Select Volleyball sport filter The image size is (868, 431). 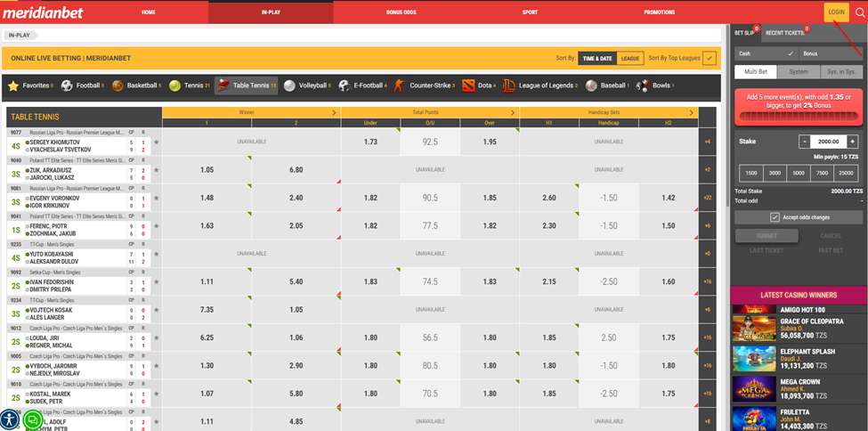(306, 85)
